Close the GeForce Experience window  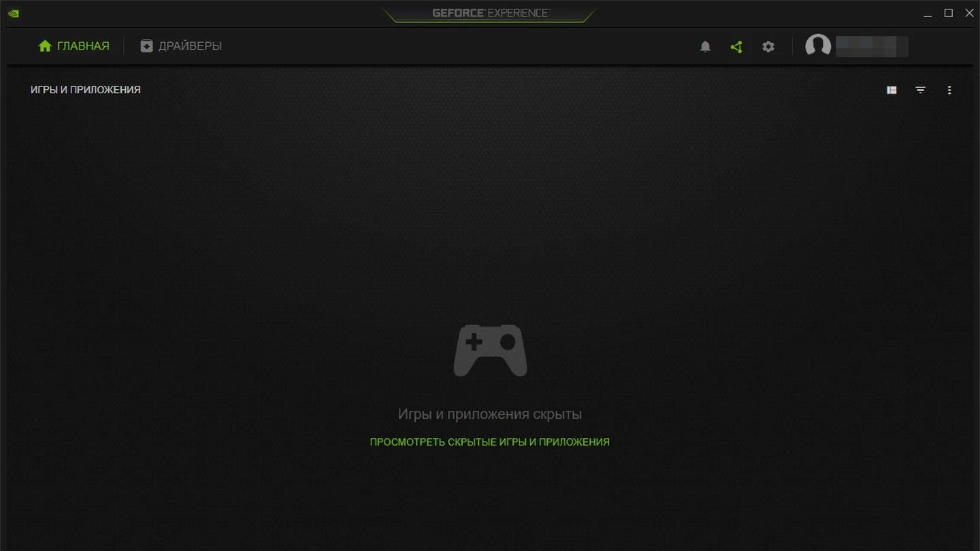pyautogui.click(x=970, y=13)
